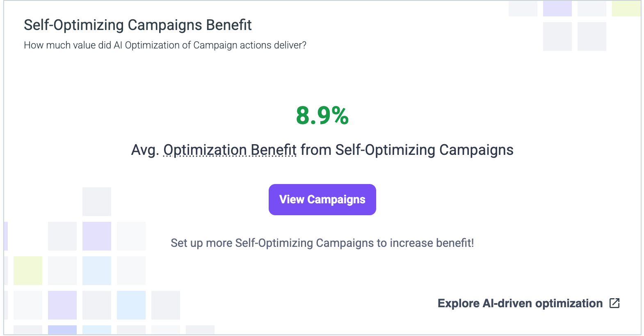Image resolution: width=644 pixels, height=336 pixels.
Task: Click 'from Self-Optimizing Campaigns' in the metric caption
Action: click(x=407, y=150)
